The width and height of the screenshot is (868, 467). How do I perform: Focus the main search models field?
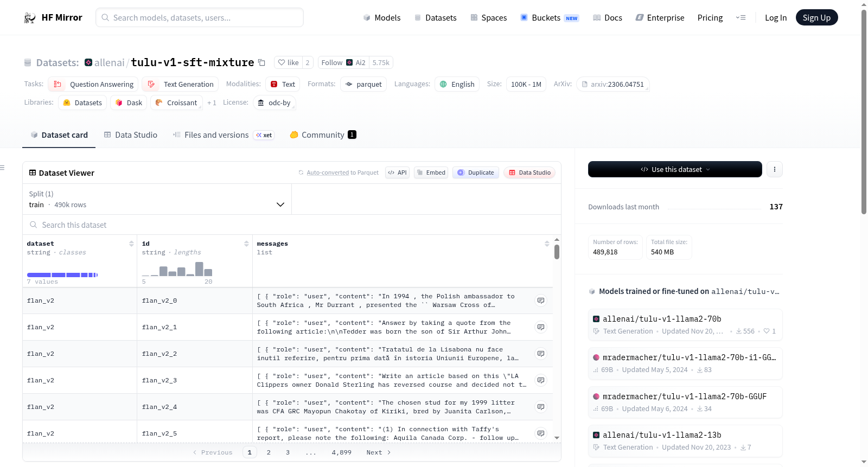tap(200, 17)
